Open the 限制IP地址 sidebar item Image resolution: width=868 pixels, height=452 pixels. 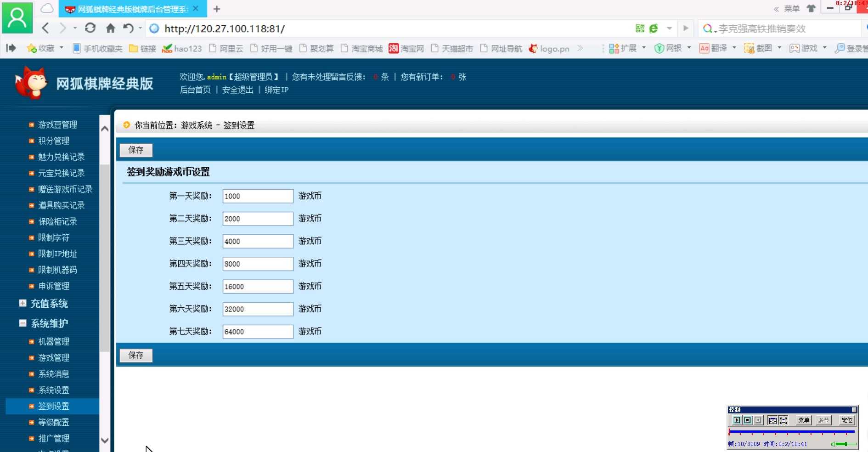pyautogui.click(x=57, y=254)
